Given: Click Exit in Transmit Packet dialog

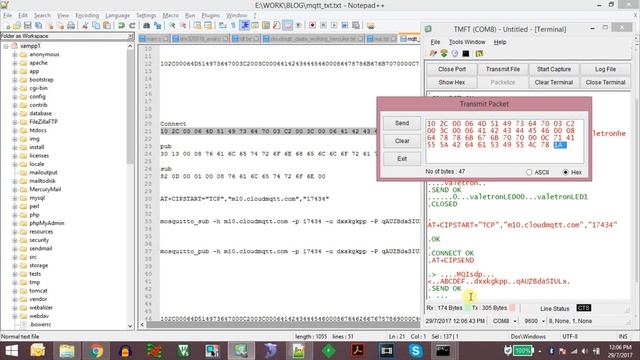Looking at the screenshot, I should 402,159.
